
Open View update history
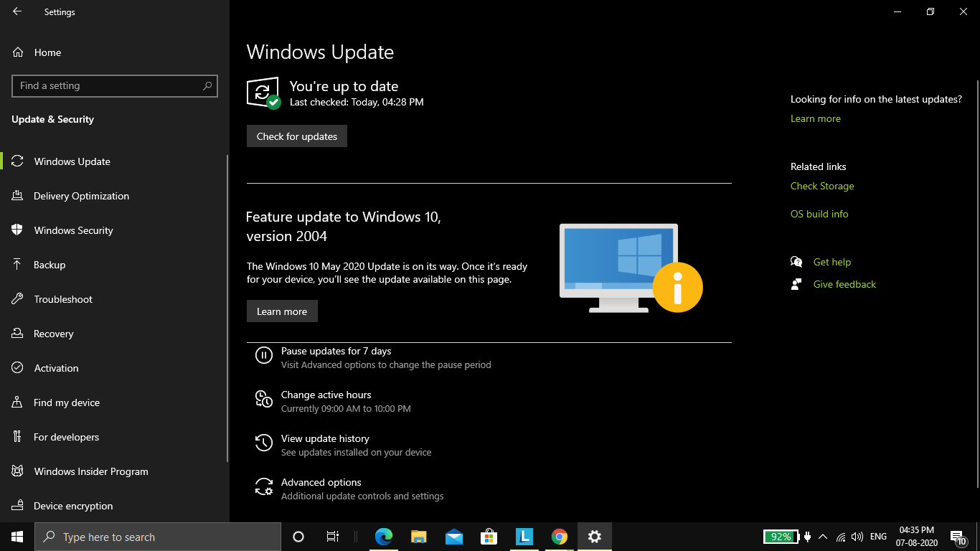click(325, 438)
